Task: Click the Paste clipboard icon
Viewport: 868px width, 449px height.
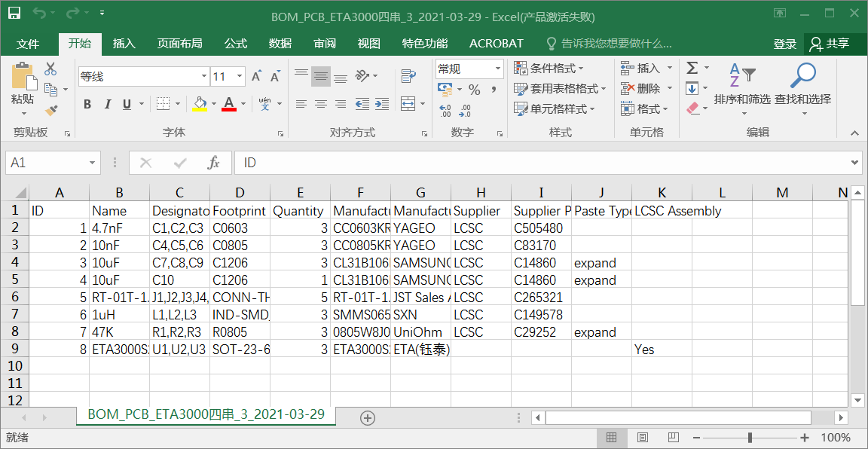Action: pyautogui.click(x=23, y=76)
